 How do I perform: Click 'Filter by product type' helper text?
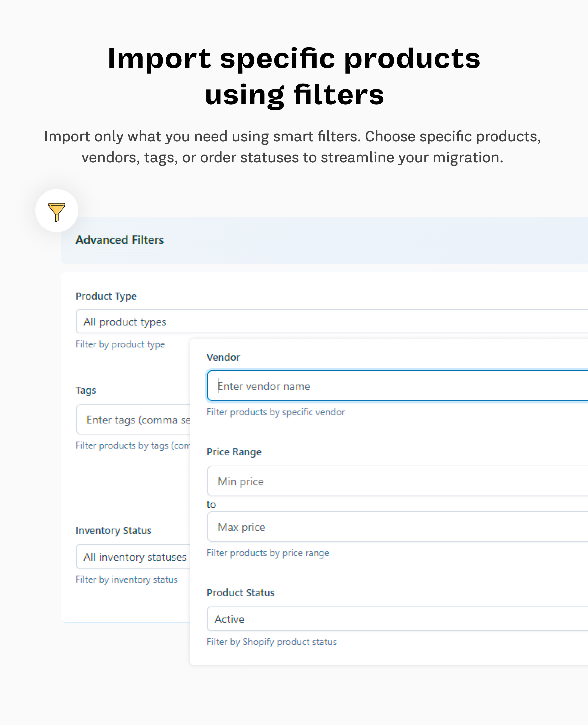120,344
